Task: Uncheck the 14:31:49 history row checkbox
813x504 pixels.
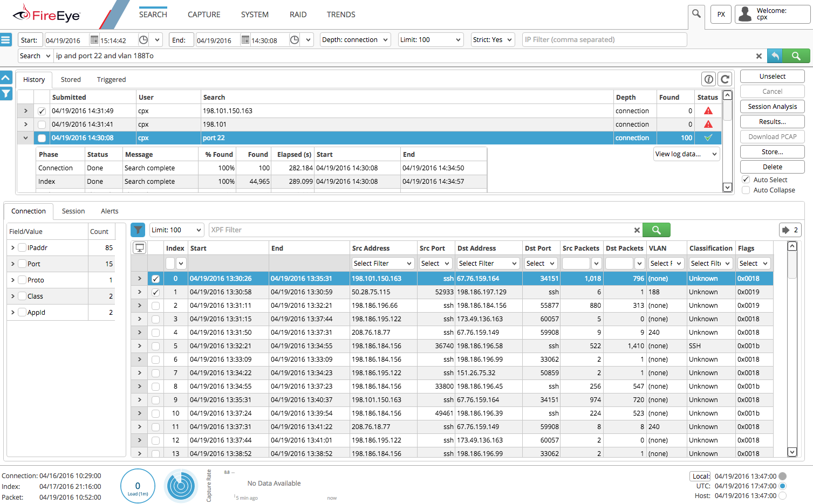Action: click(x=42, y=111)
